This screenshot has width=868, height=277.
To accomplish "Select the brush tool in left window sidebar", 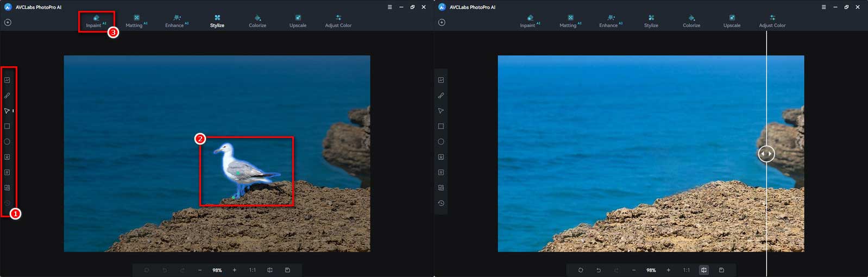I will coord(7,96).
